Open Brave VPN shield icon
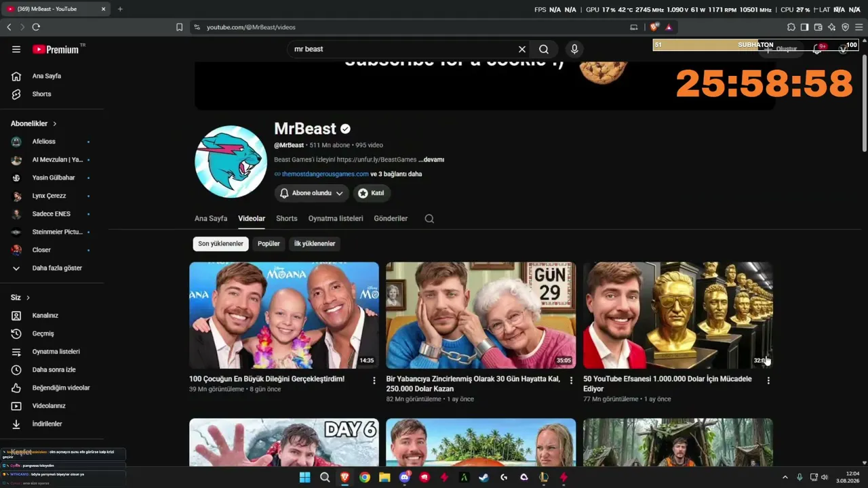868x488 pixels. [845, 27]
